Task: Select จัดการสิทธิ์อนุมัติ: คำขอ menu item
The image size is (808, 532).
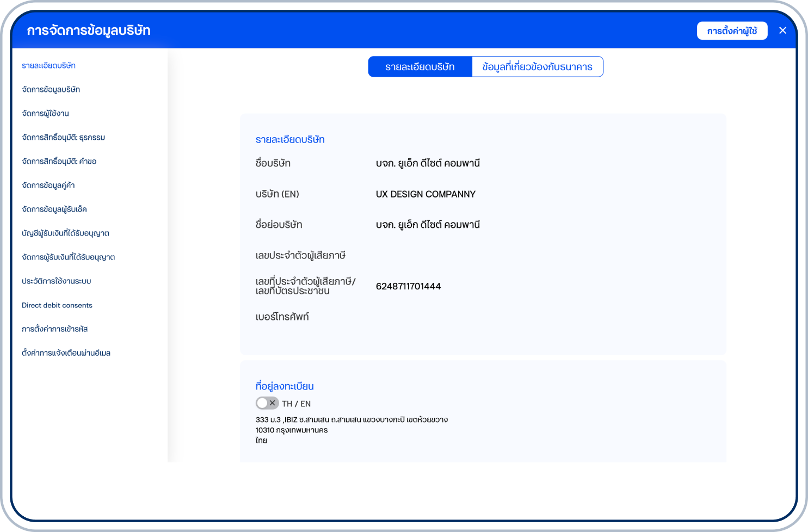Action: pos(59,162)
